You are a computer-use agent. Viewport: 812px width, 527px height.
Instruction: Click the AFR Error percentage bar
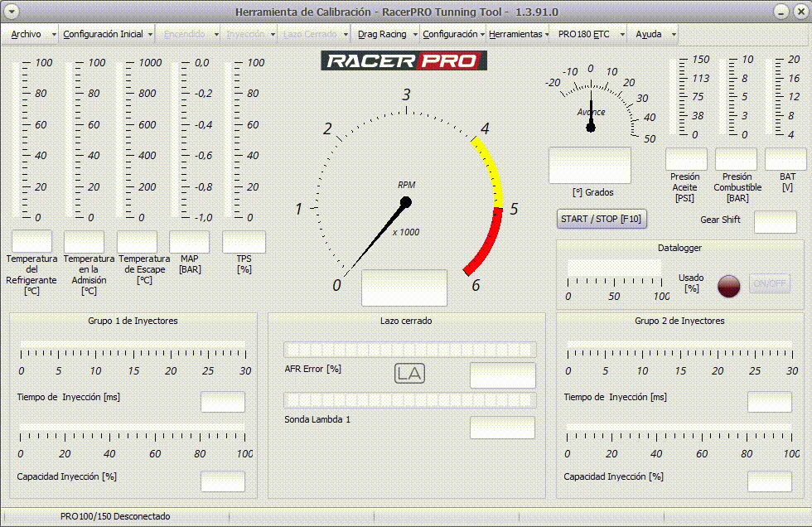point(409,350)
